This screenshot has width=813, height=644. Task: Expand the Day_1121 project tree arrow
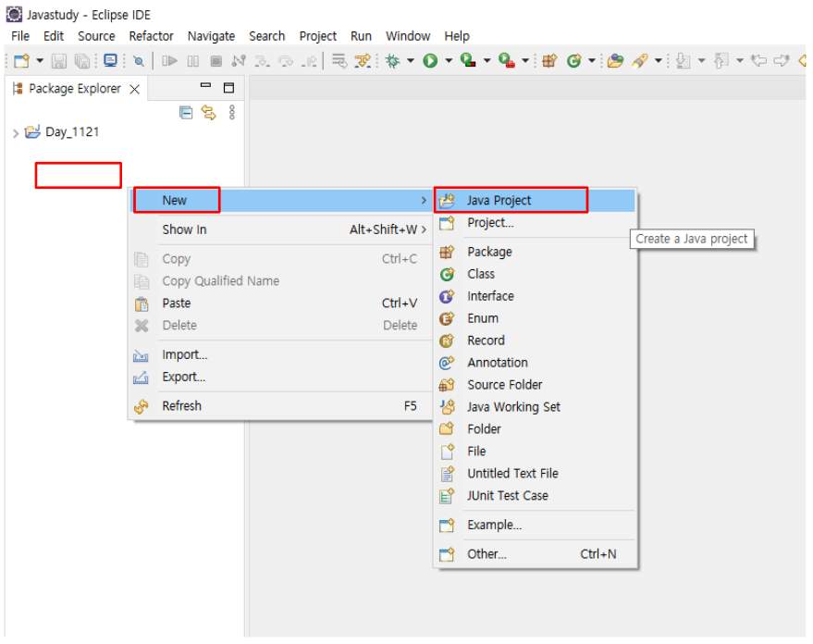[16, 132]
